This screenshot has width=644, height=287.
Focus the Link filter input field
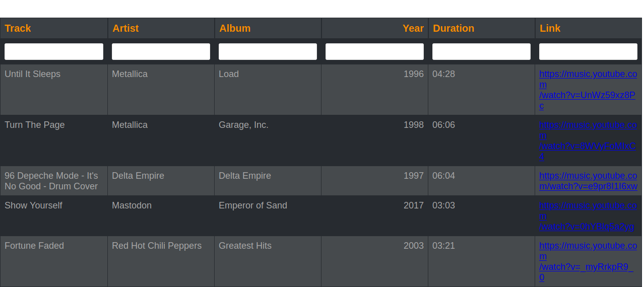[x=588, y=51]
